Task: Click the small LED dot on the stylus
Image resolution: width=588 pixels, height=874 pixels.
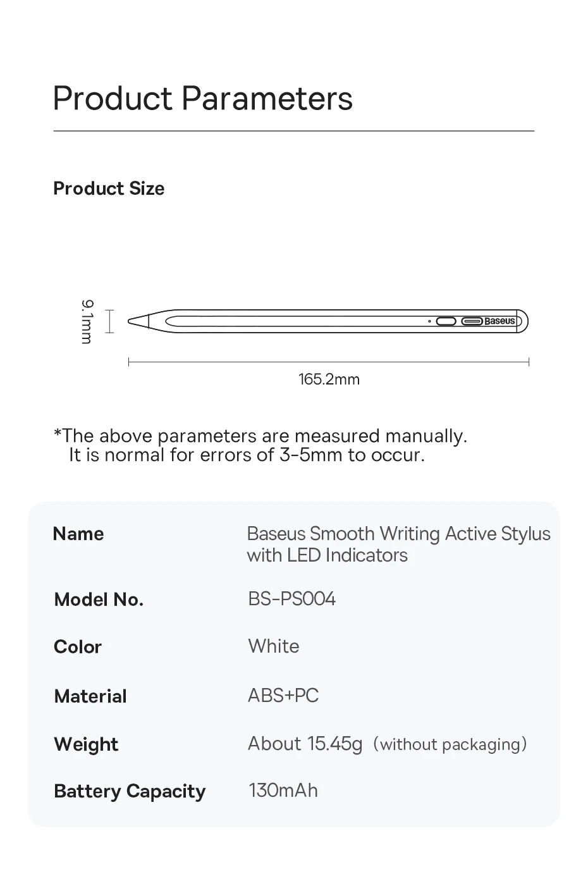Action: point(429,321)
